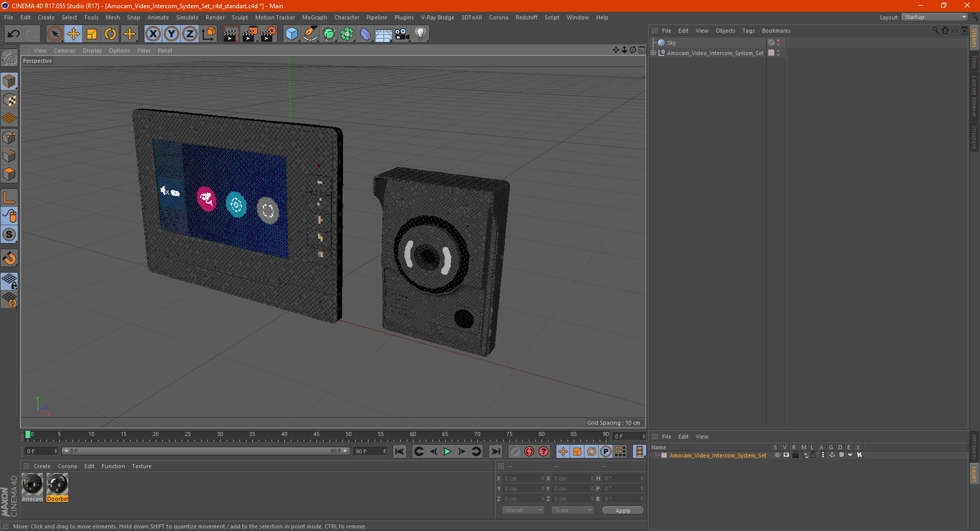
Task: Go to end of animation
Action: pyautogui.click(x=495, y=451)
